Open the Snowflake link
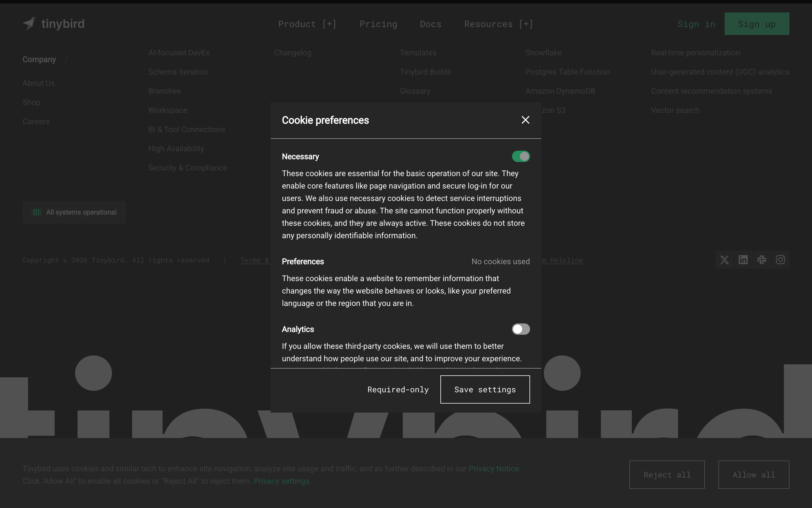The width and height of the screenshot is (812, 508). 543,53
